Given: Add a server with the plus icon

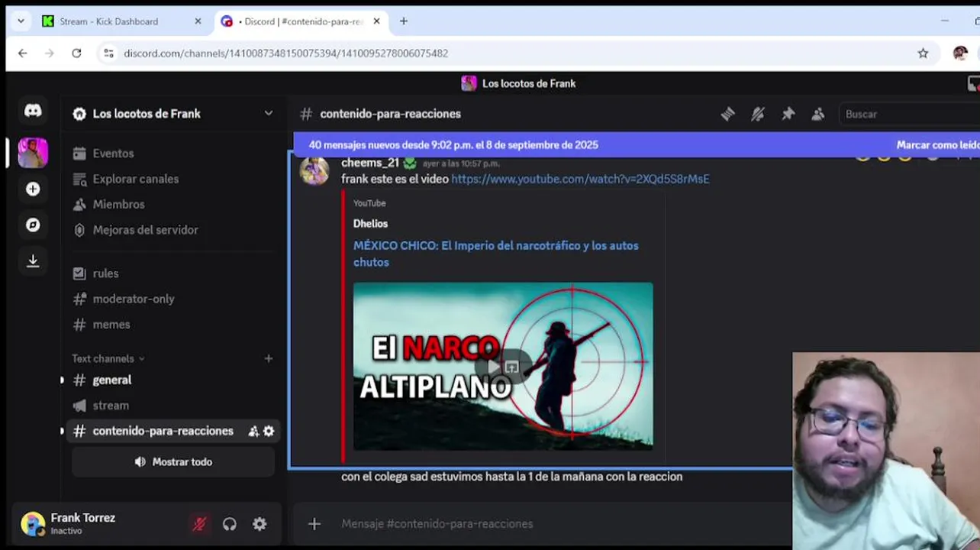Looking at the screenshot, I should click(x=33, y=189).
